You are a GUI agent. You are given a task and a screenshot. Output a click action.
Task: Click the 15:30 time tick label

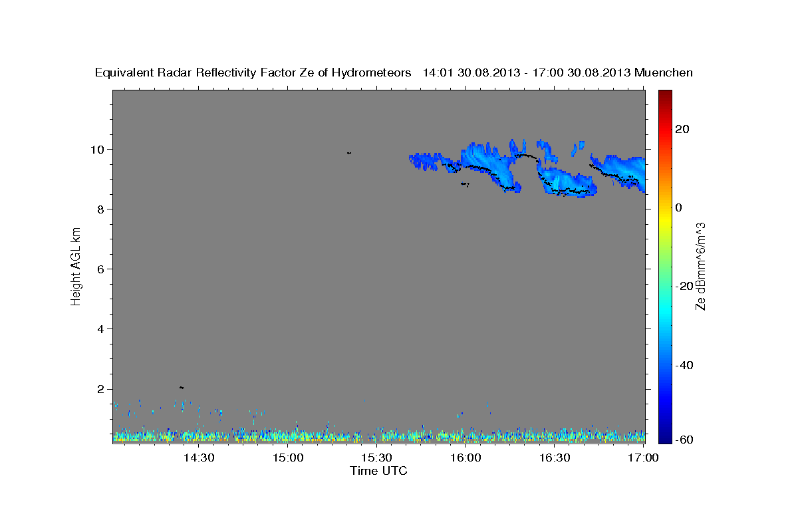(376, 458)
